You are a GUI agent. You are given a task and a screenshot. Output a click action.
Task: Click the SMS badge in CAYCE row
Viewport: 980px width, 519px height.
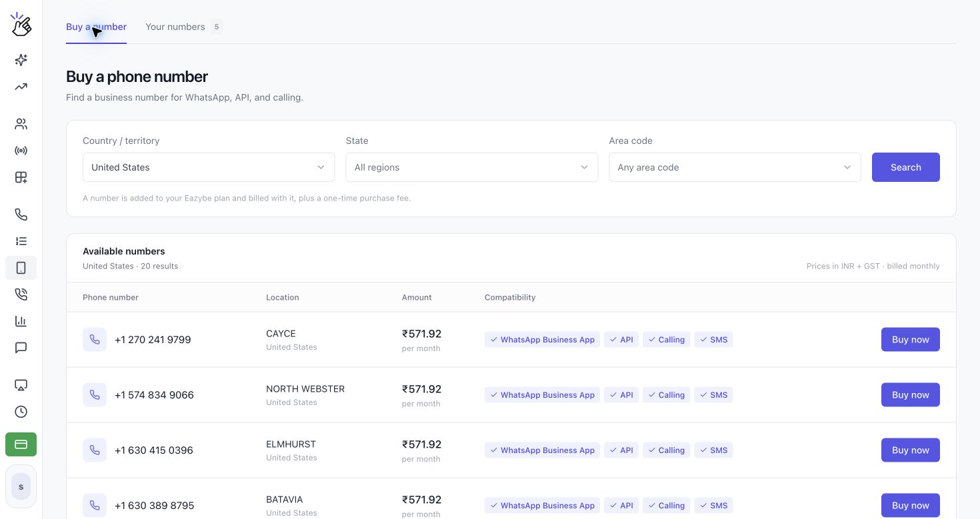(x=713, y=340)
